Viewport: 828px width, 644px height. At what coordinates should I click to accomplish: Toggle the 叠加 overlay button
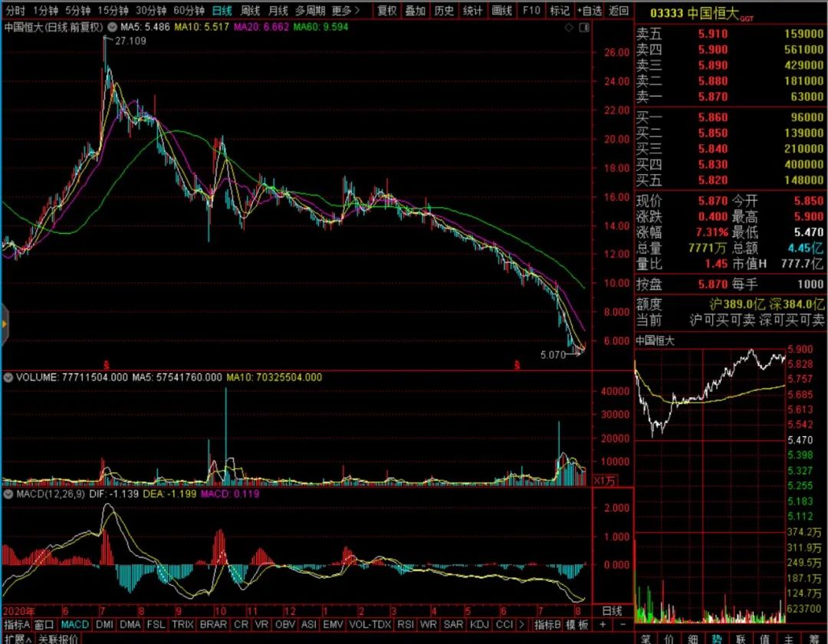coord(416,11)
